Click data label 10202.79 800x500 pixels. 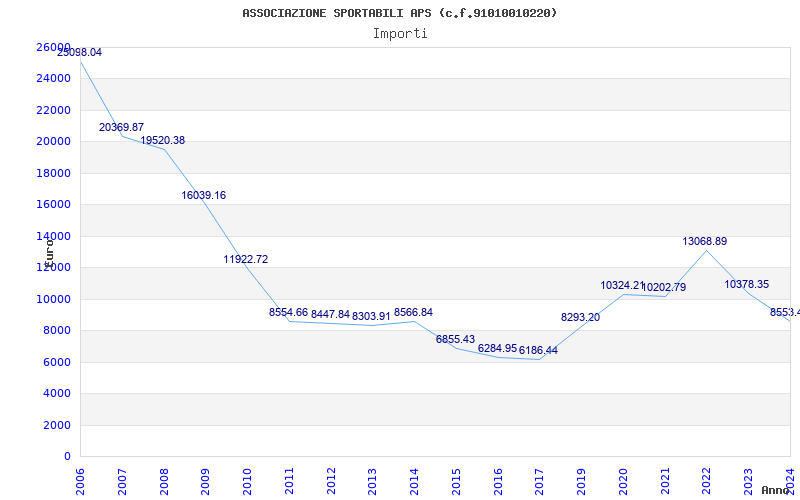(x=664, y=287)
